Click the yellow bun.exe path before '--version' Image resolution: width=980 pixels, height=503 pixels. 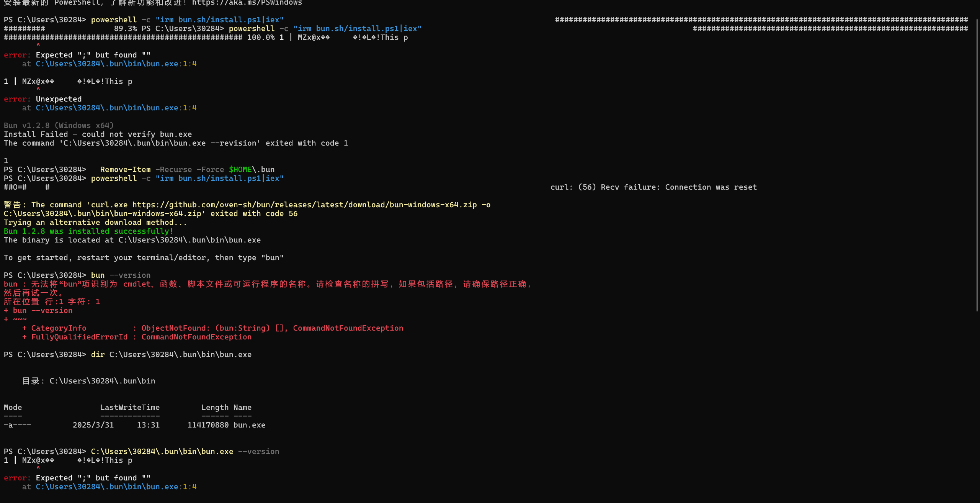click(x=162, y=452)
